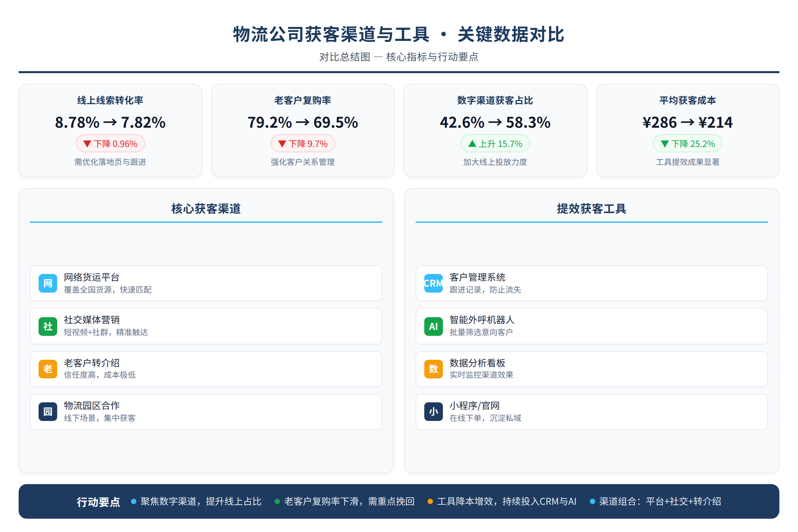Click the value 42.6% → 58.3%
Image resolution: width=798 pixels, height=532 pixels.
(x=495, y=122)
